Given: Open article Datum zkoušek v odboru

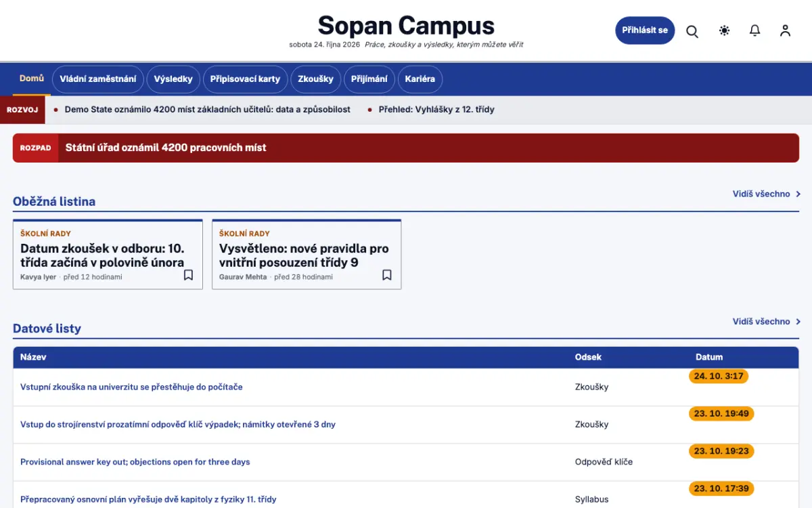Looking at the screenshot, I should [102, 255].
